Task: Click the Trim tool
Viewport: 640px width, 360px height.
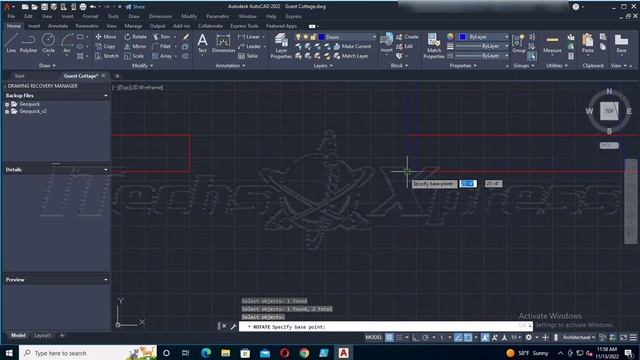Action: [162, 37]
